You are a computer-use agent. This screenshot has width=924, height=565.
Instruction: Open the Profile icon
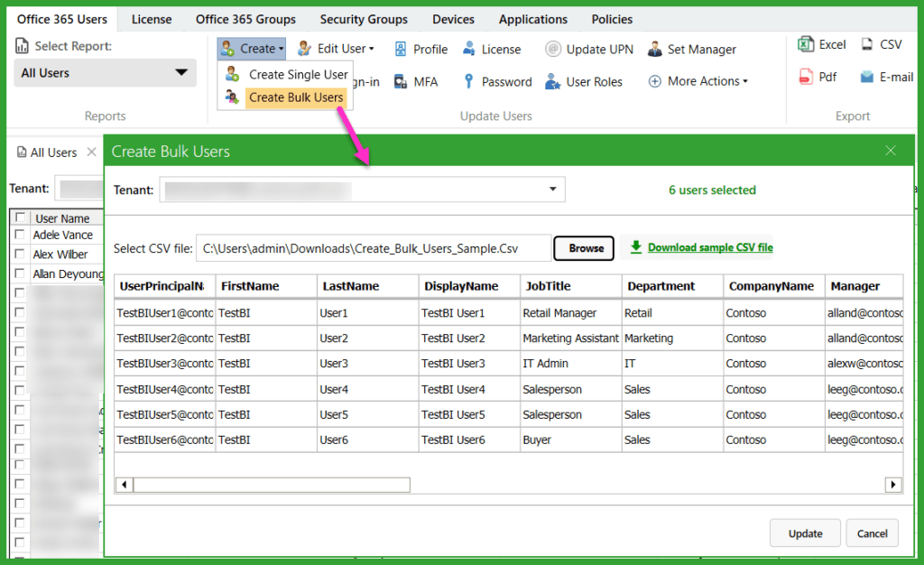click(400, 49)
